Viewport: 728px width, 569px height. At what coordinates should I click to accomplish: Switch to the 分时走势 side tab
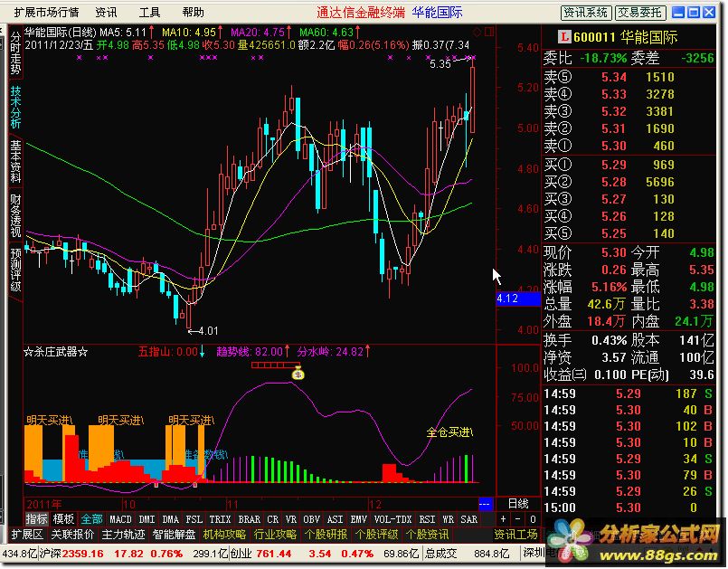[x=15, y=53]
